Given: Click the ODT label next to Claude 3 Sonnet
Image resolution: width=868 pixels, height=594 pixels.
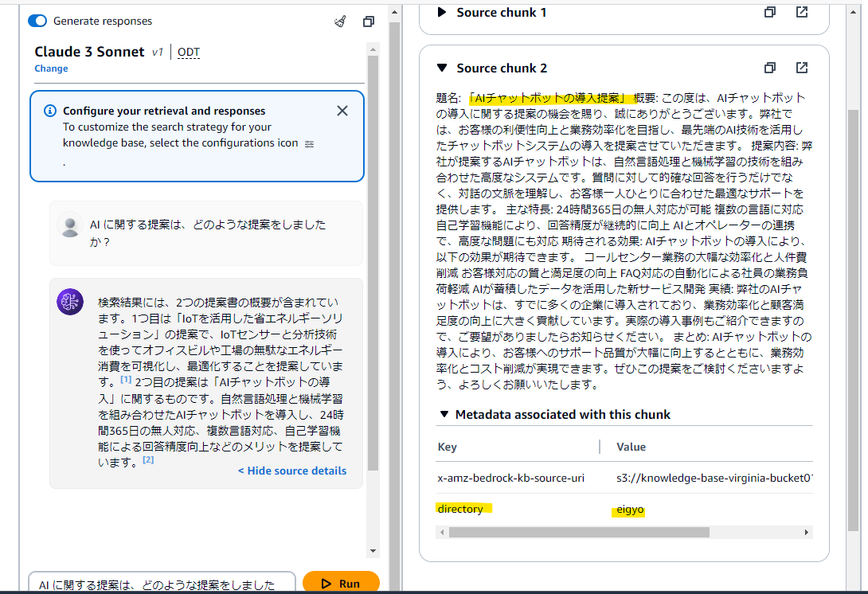Looking at the screenshot, I should (188, 52).
